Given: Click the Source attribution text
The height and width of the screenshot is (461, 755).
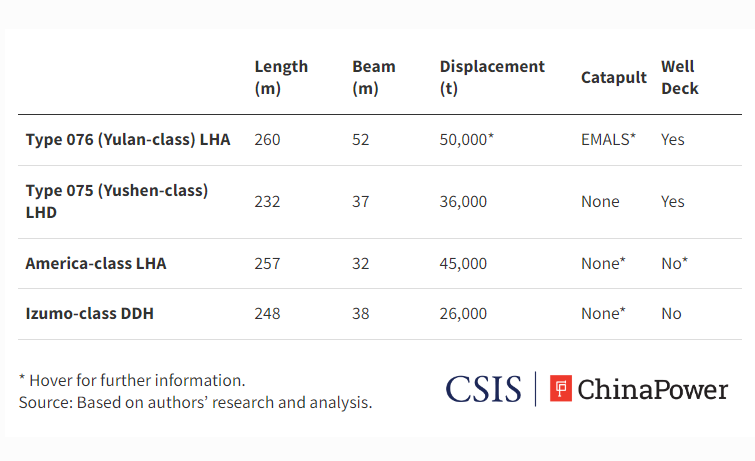Looking at the screenshot, I should click(195, 403).
